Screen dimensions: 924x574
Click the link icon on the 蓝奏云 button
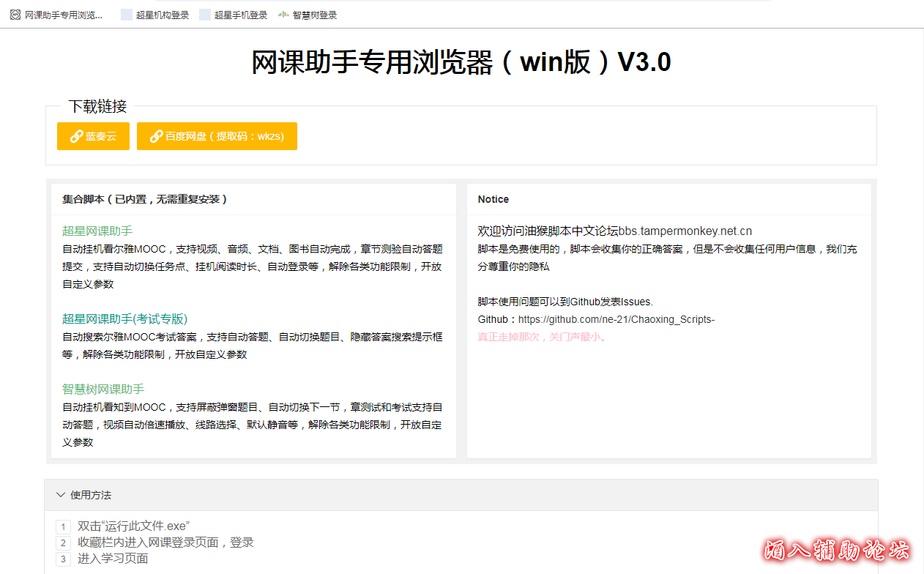(76, 136)
